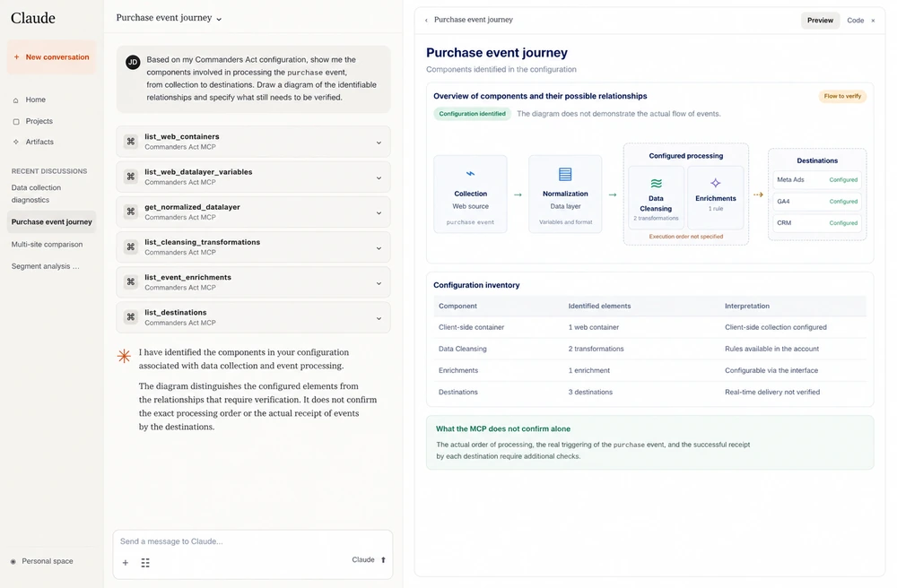The width and height of the screenshot is (897, 588).
Task: Click the plus attachment icon in message box
Action: pyautogui.click(x=126, y=563)
